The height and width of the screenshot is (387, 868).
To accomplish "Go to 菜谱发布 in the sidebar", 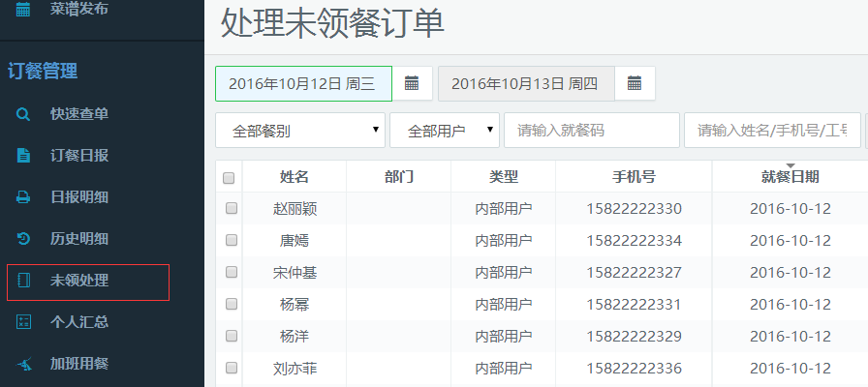I will pos(78,9).
